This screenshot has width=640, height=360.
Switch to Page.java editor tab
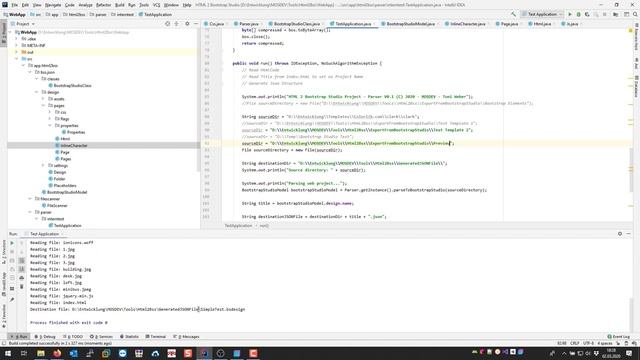pos(509,24)
